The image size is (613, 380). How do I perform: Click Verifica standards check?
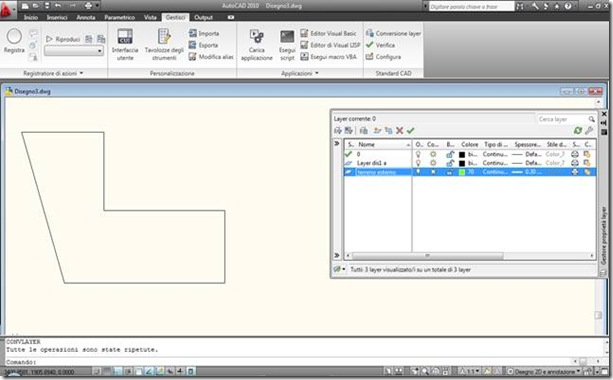[x=380, y=45]
